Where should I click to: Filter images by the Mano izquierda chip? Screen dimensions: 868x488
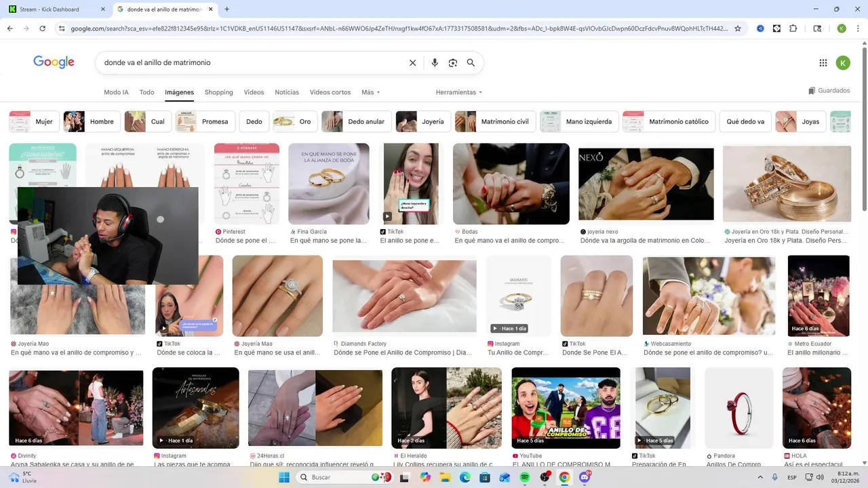coord(579,121)
